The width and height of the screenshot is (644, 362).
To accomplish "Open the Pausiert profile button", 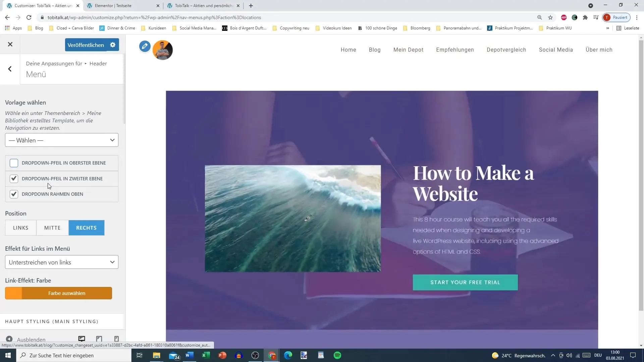I will point(616,17).
